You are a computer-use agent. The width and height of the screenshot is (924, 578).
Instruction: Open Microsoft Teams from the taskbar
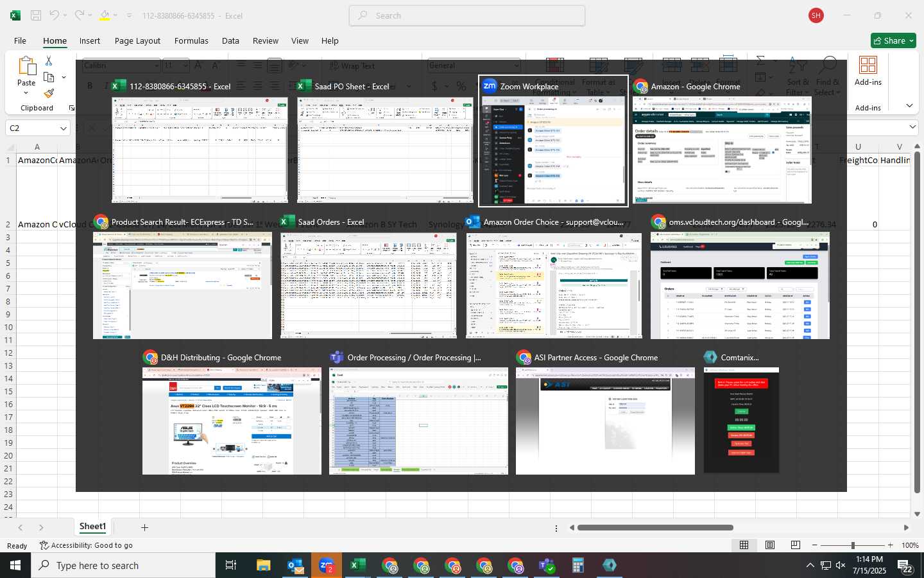(547, 565)
